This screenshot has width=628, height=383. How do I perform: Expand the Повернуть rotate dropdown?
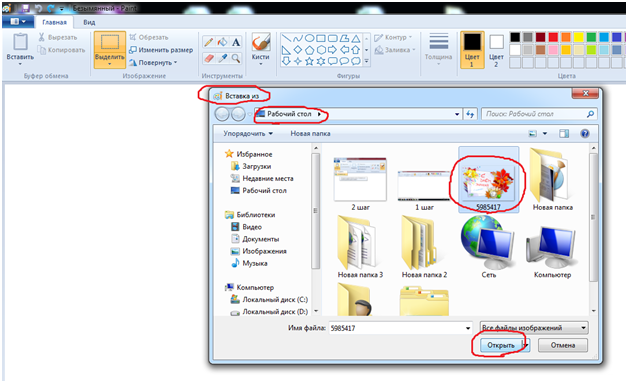[153, 63]
